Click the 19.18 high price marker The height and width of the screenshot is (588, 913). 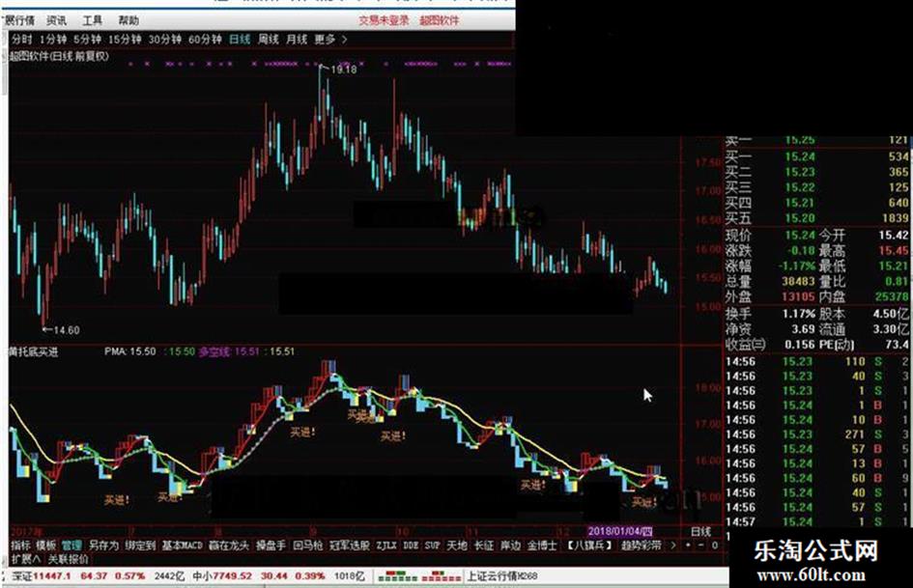tap(344, 70)
